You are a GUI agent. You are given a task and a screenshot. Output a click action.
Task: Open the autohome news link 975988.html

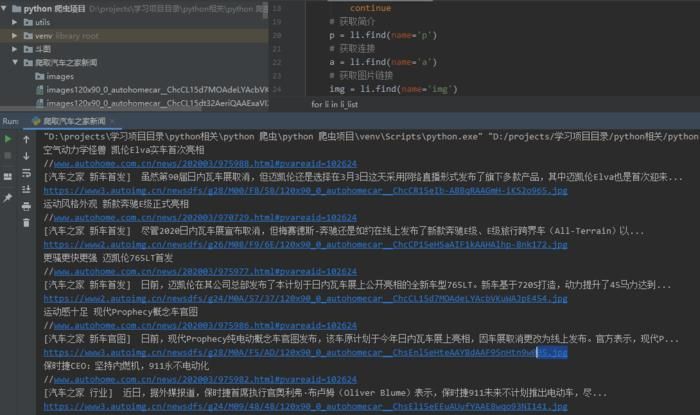click(x=205, y=164)
